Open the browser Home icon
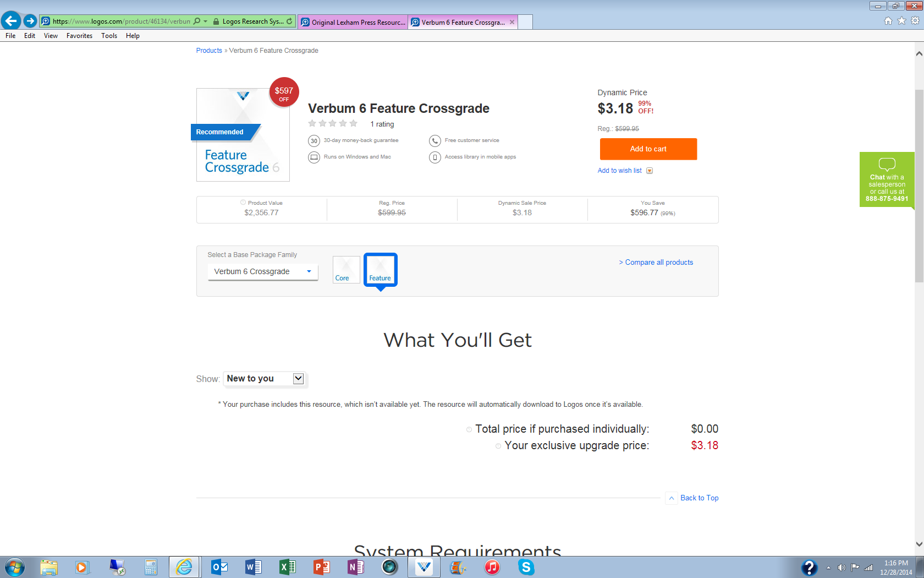The image size is (924, 578). click(888, 21)
